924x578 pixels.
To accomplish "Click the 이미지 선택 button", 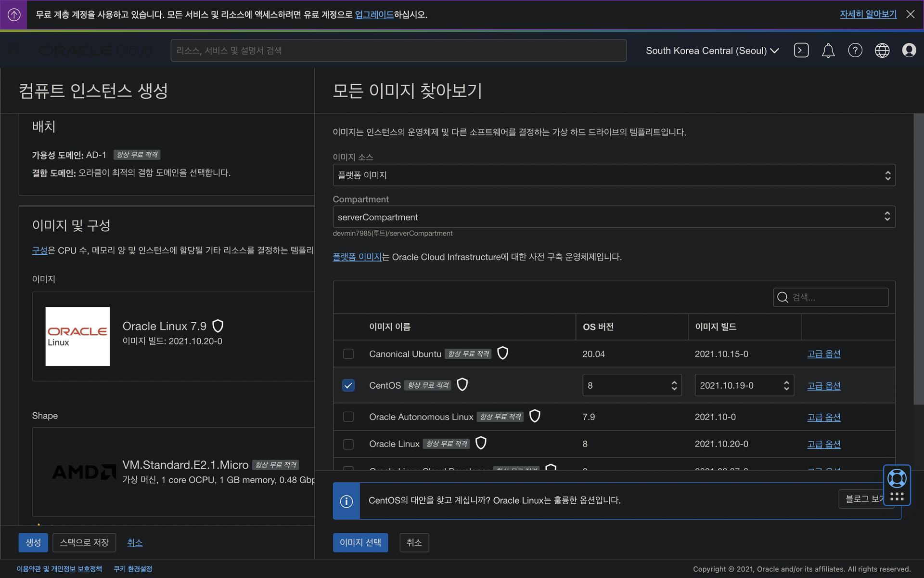I will [360, 542].
